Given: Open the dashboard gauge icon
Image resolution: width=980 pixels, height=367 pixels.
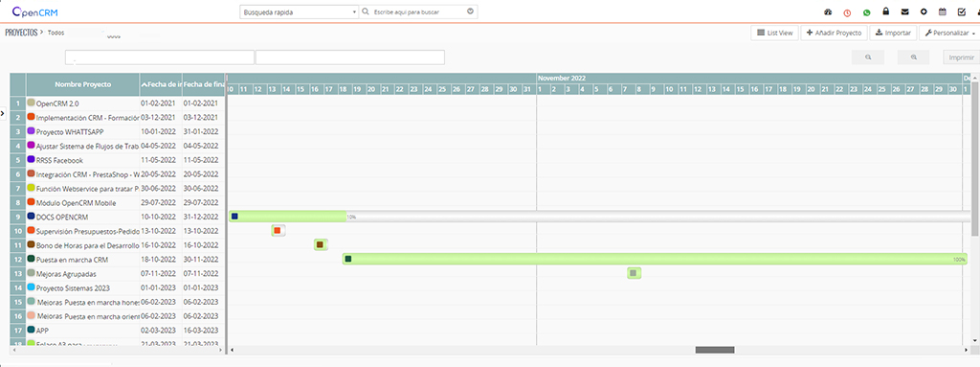Looking at the screenshot, I should click(828, 11).
